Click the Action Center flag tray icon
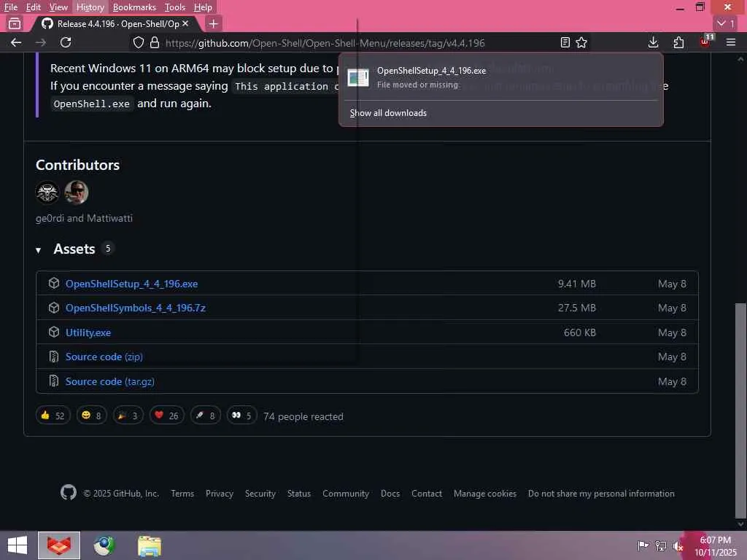Image resolution: width=747 pixels, height=560 pixels. [x=643, y=545]
